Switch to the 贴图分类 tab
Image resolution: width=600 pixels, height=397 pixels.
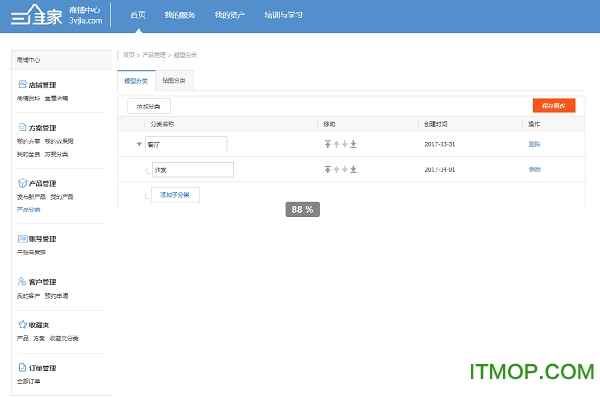174,80
